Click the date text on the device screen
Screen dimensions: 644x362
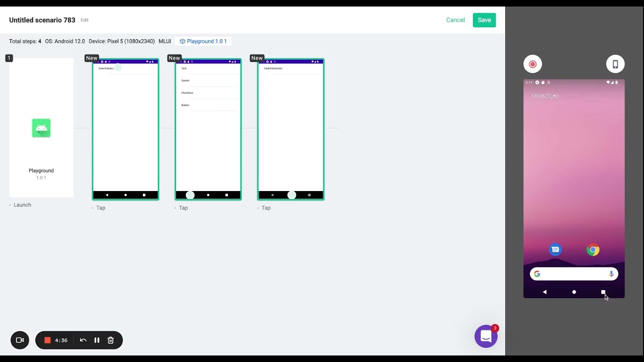(x=545, y=96)
